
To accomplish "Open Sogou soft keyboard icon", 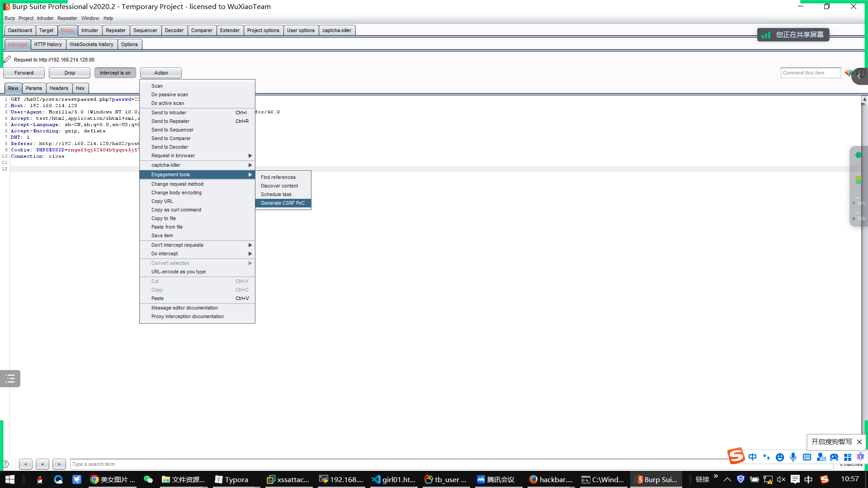I will [807, 457].
